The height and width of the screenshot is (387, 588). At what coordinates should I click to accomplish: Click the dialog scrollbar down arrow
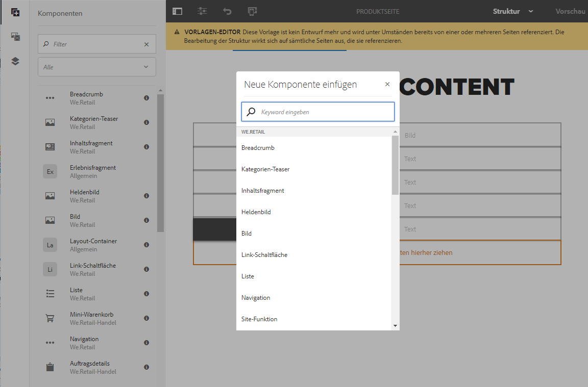pos(395,326)
